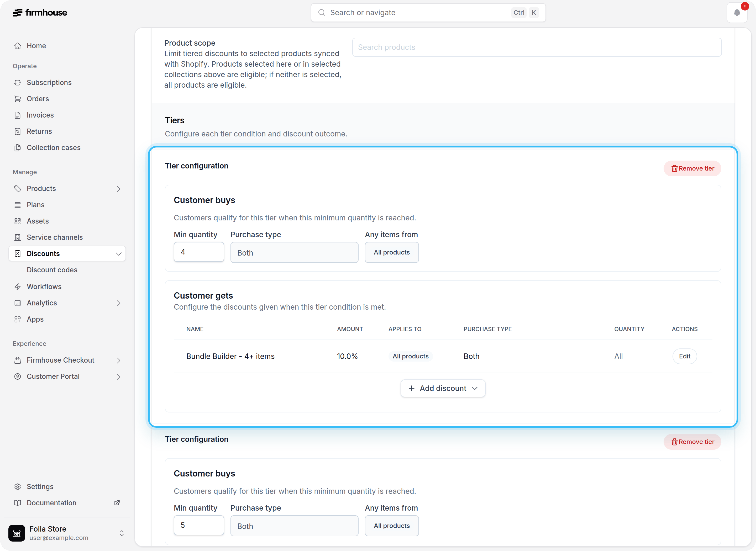Click the Apps grid icon
The width and height of the screenshot is (756, 551).
click(18, 319)
